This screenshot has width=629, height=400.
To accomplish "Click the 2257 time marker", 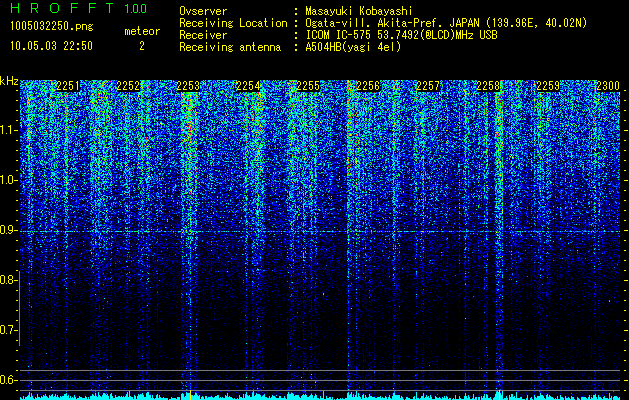I will pyautogui.click(x=428, y=86).
